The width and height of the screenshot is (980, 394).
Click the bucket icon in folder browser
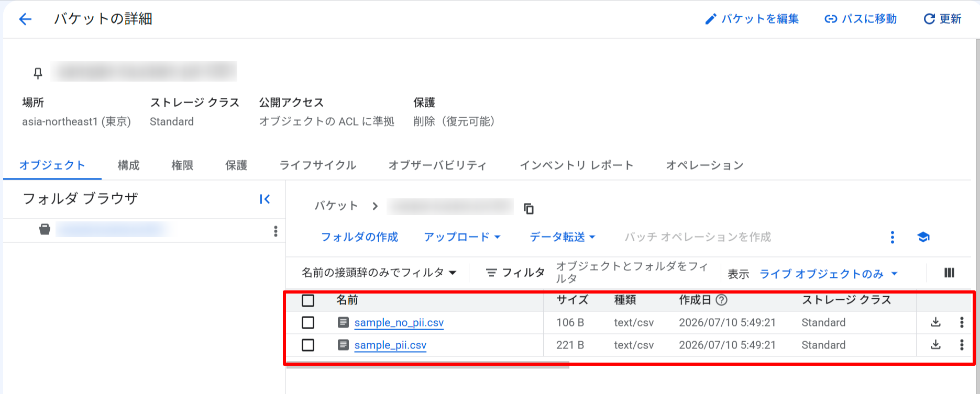[45, 230]
